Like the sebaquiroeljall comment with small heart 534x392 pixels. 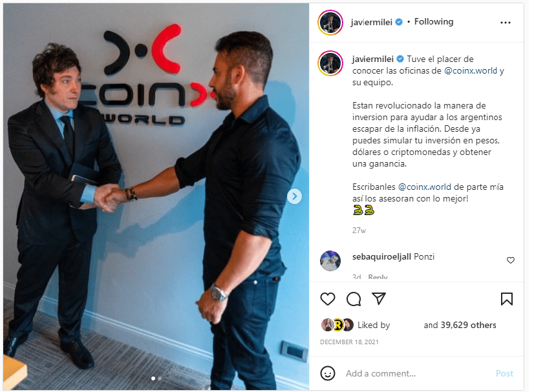point(511,260)
